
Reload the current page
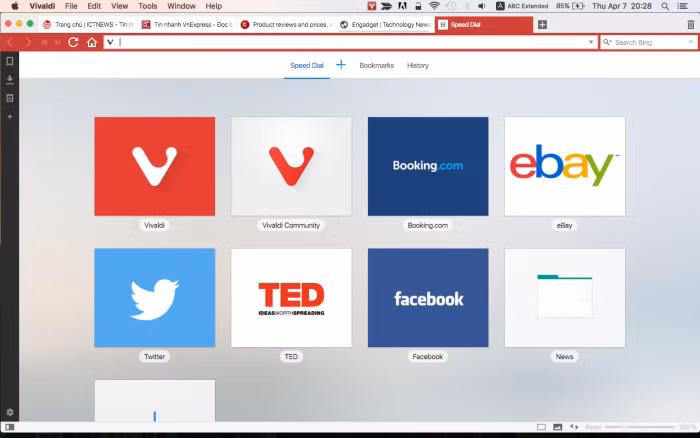[x=73, y=42]
